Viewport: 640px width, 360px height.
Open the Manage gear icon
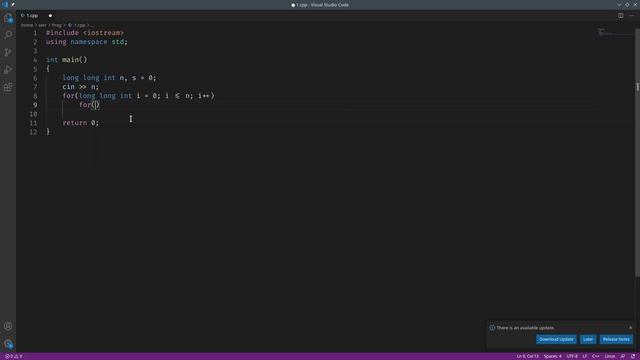(8, 344)
